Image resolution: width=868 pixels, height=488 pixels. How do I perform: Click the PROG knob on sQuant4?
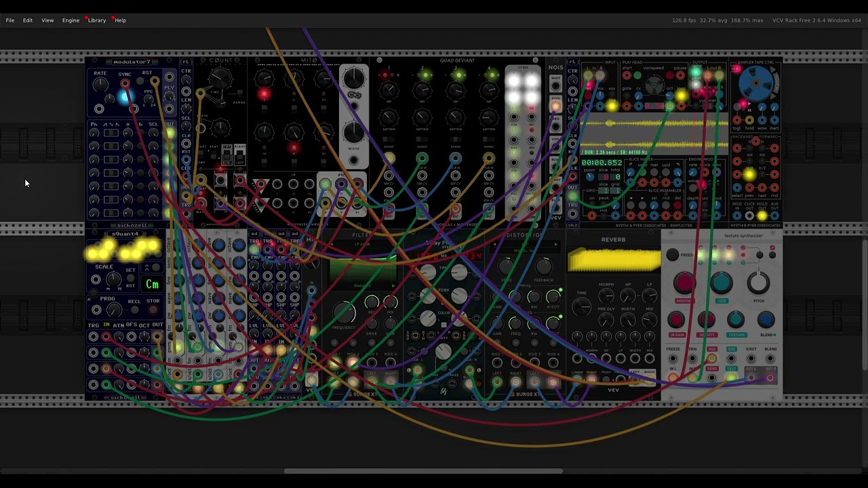[x=115, y=310]
